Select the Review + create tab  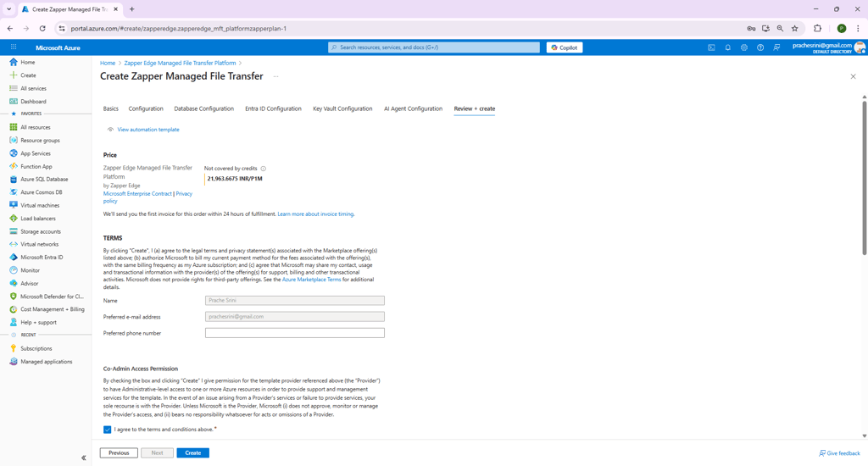pyautogui.click(x=475, y=109)
